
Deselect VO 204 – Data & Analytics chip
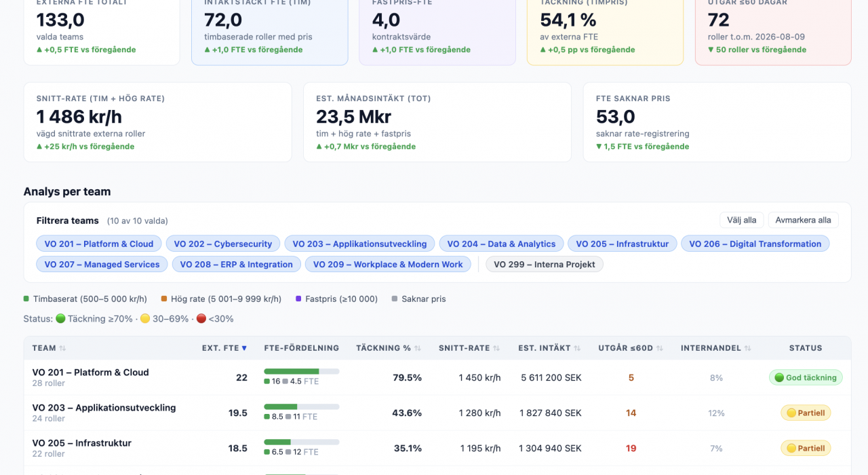point(501,244)
